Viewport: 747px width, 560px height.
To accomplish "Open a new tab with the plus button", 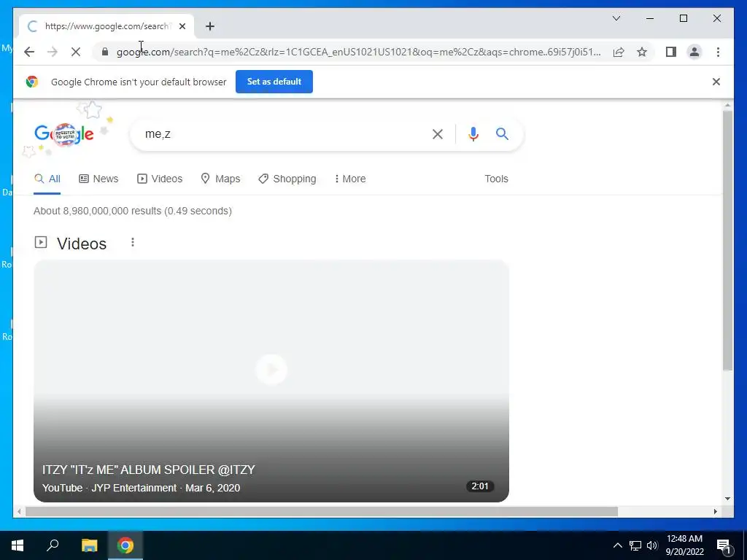I will pos(210,26).
